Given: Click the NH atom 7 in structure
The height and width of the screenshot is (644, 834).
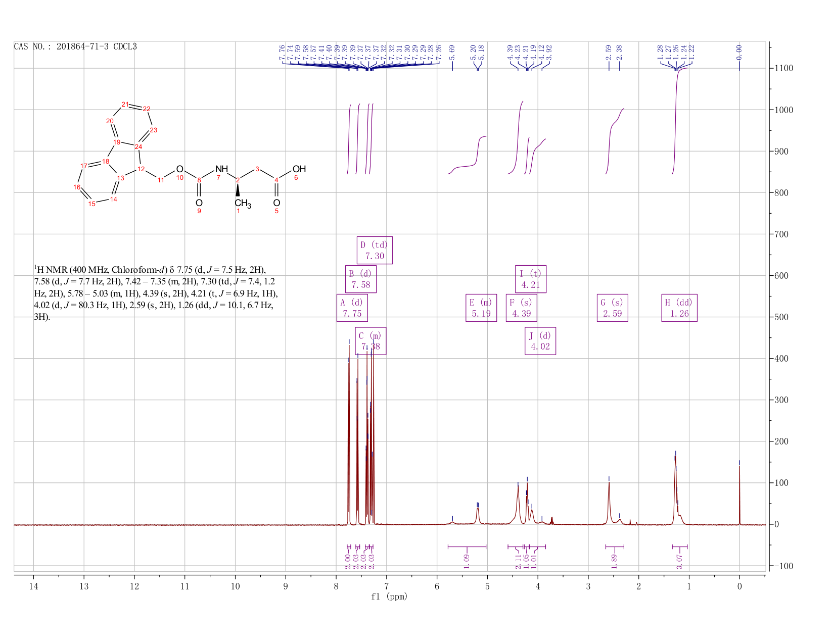Looking at the screenshot, I should tap(221, 169).
